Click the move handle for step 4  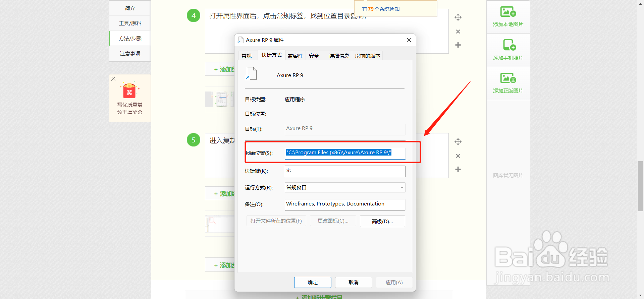tap(458, 17)
